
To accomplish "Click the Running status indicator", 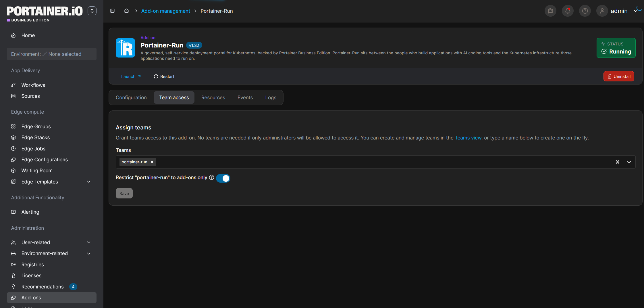I will pos(616,48).
